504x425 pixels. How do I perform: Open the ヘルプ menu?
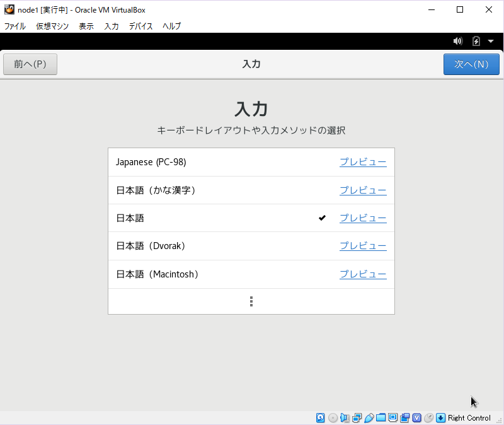click(x=171, y=26)
